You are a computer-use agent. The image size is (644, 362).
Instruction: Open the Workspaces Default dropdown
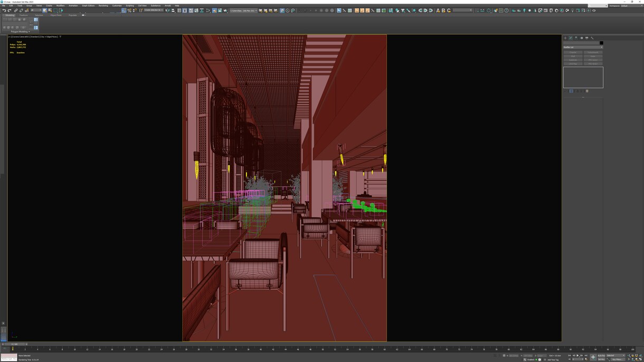pyautogui.click(x=631, y=6)
